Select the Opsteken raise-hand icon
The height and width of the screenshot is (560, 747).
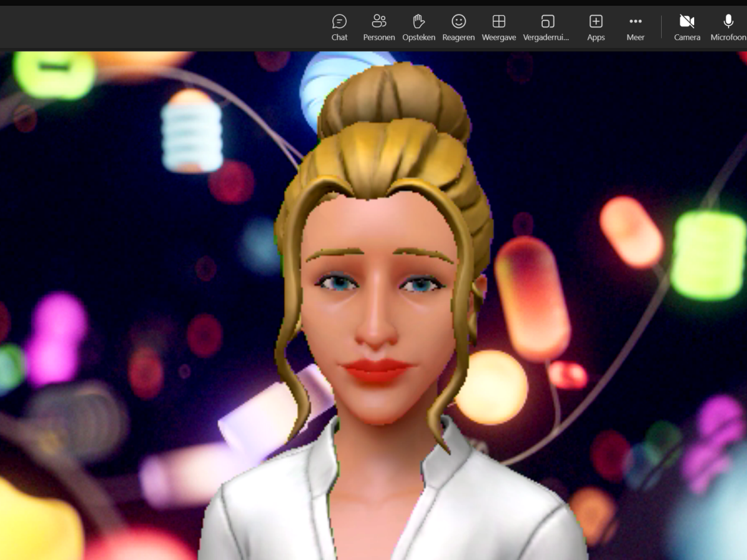point(418,26)
